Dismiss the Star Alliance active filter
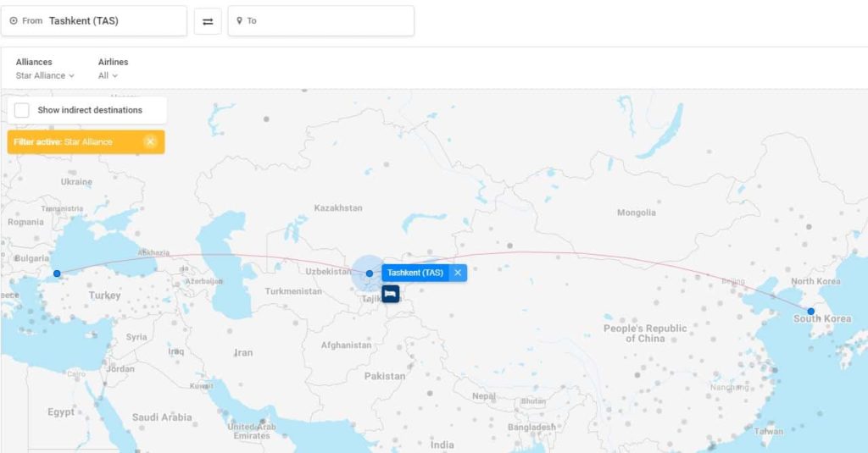 [x=150, y=141]
